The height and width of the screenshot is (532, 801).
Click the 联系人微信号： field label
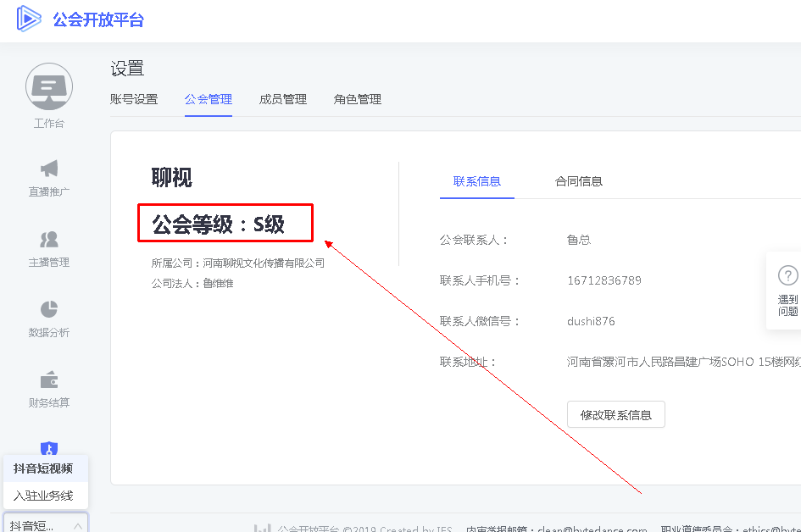480,321
